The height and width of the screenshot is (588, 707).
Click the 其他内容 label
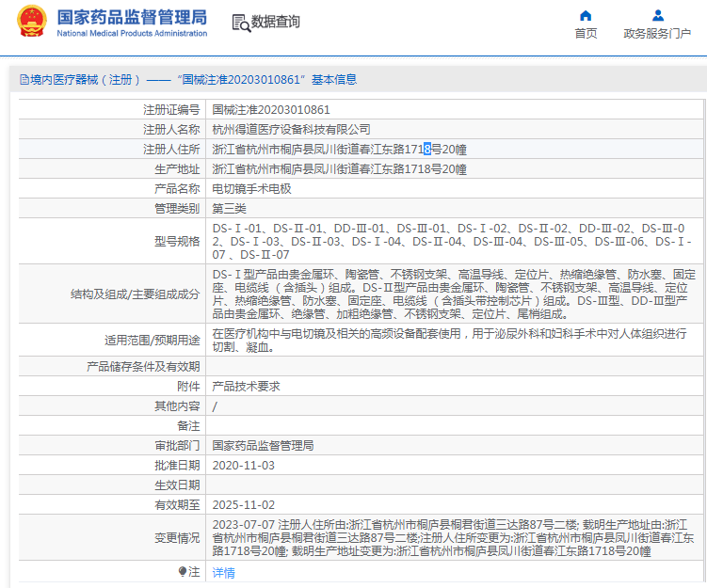177,406
